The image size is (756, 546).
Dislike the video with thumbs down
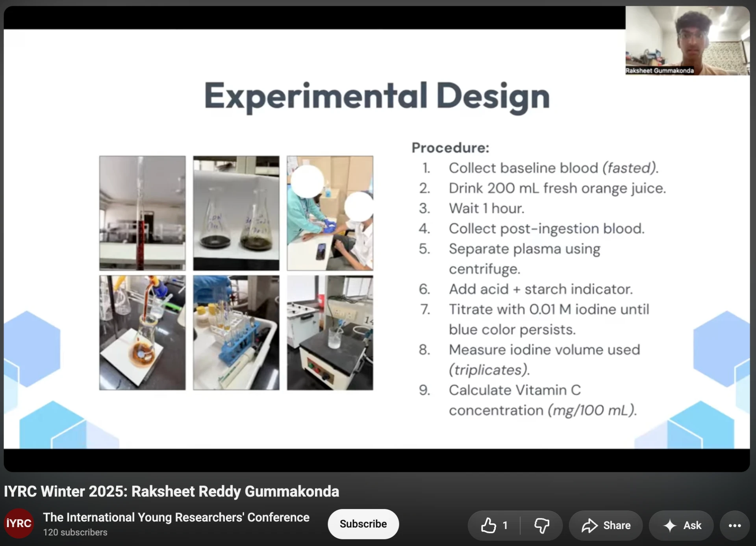pos(541,526)
